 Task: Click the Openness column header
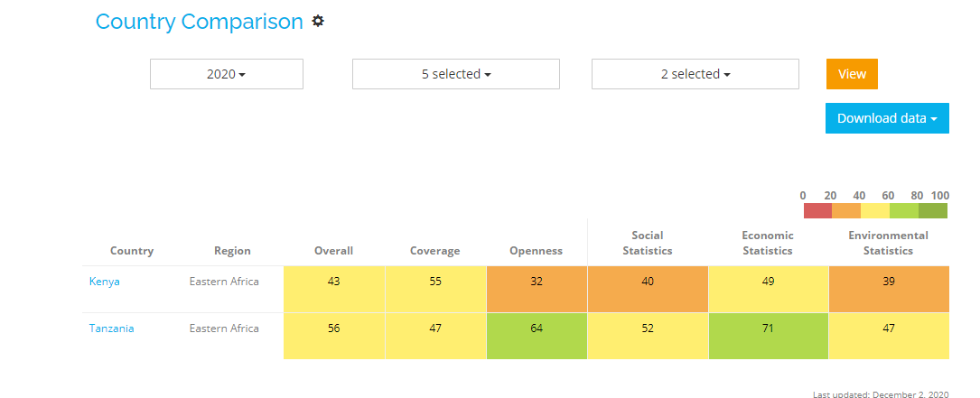tap(537, 251)
